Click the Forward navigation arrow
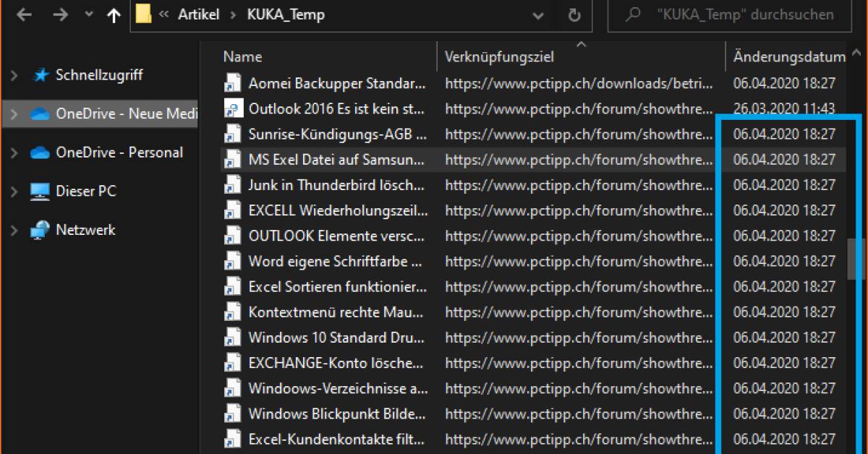Viewport: 868px width, 454px height. click(x=62, y=15)
